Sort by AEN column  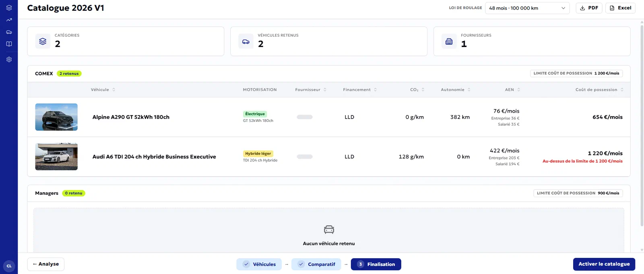[x=512, y=90]
